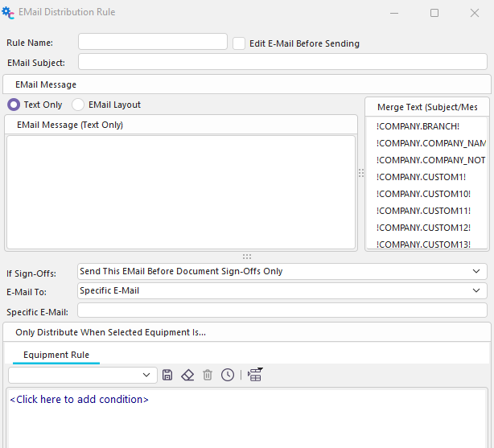This screenshot has width=494, height=448.
Task: Open the saved equipment filter combo box
Action: 82,375
